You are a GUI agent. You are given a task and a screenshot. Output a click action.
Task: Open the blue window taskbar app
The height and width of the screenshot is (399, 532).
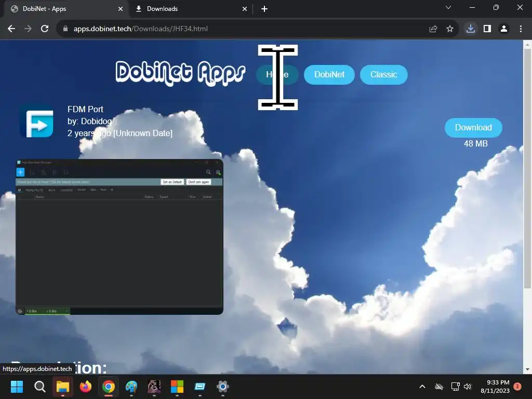(x=200, y=387)
